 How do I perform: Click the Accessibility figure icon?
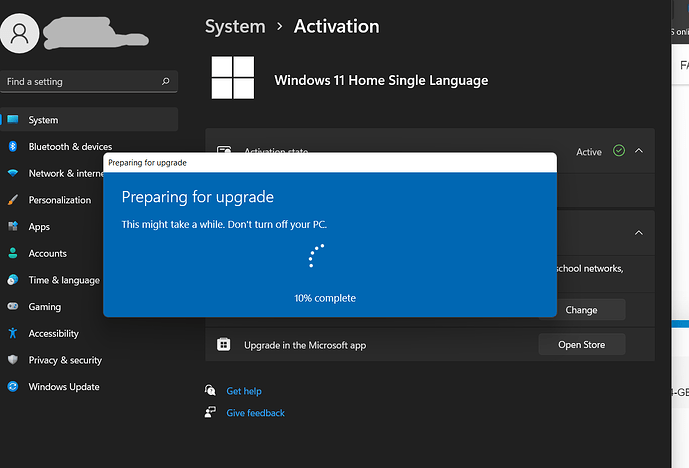point(13,334)
